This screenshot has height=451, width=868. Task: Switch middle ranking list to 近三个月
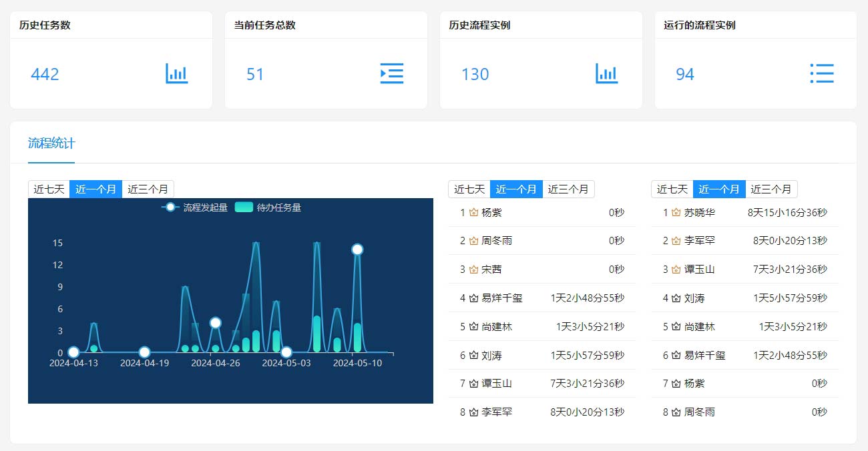point(568,189)
